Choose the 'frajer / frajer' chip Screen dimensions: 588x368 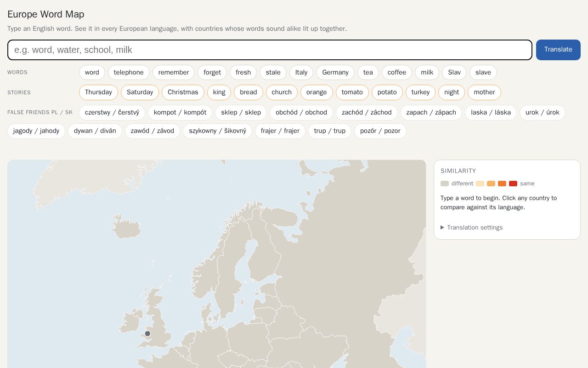(280, 131)
